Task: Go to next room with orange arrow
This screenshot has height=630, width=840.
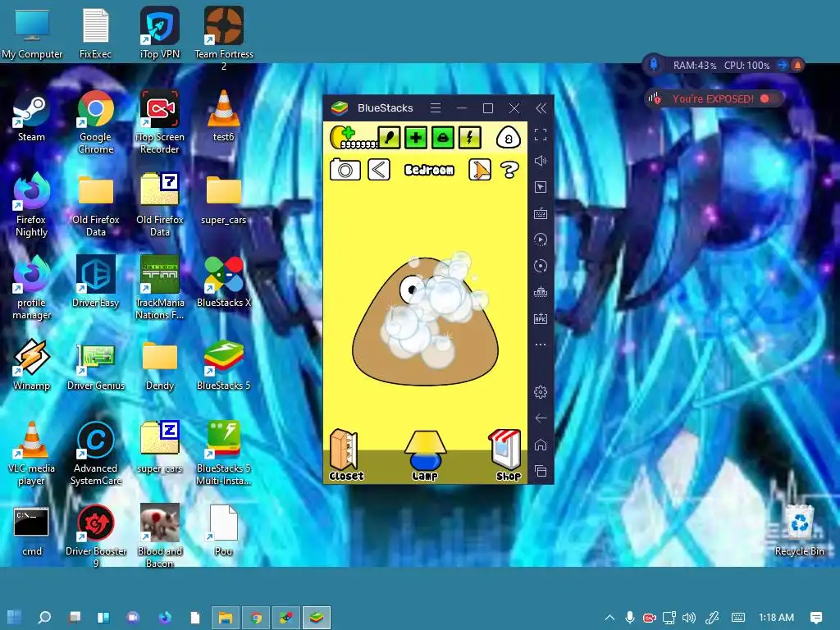Action: (x=479, y=170)
